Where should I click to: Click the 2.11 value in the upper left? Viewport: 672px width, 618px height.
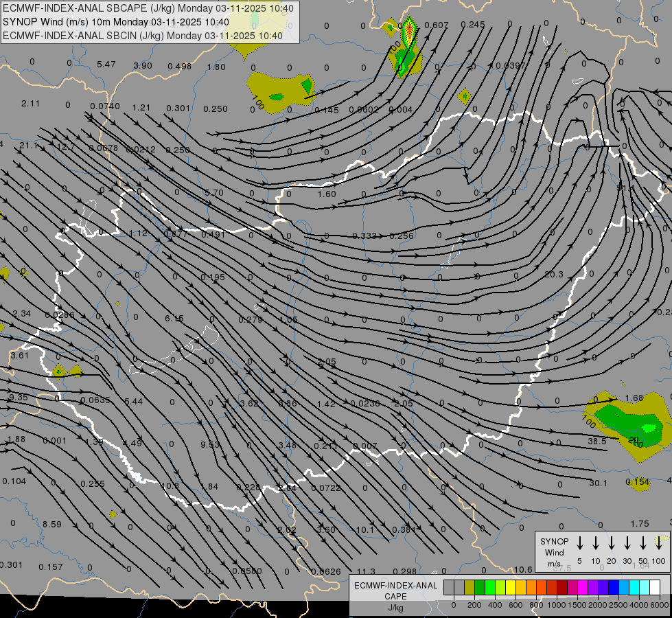pyautogui.click(x=30, y=104)
